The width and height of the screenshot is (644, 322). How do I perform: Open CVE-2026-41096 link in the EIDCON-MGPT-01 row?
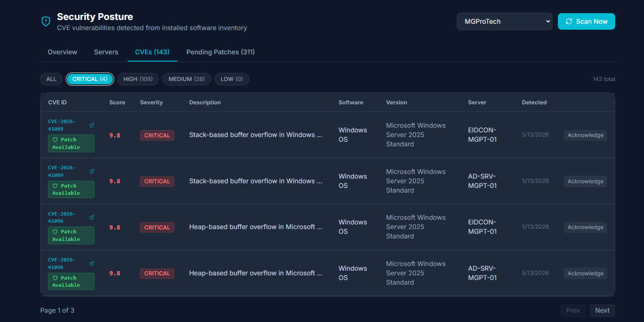(x=62, y=217)
